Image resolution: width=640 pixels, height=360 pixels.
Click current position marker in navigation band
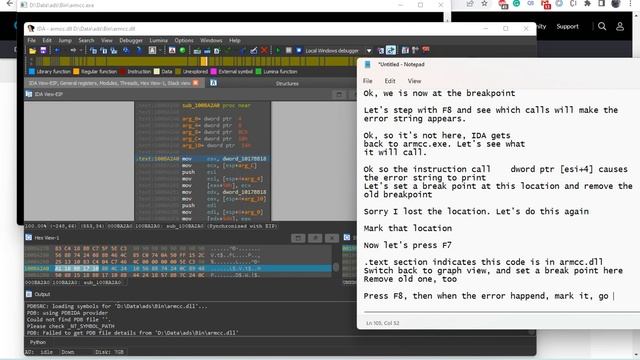(204, 61)
